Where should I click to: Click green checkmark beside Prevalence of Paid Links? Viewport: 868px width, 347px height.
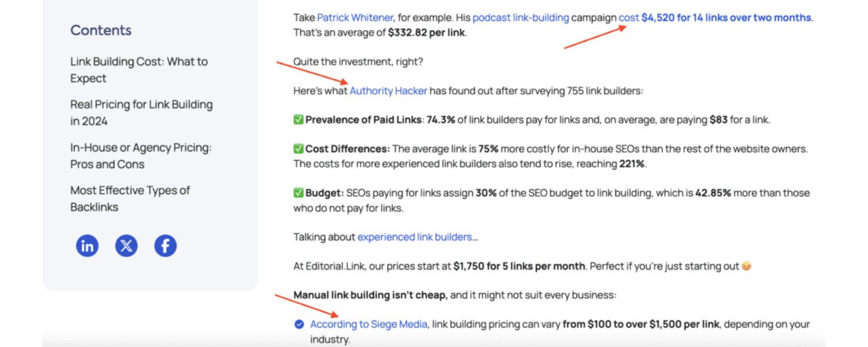coord(299,120)
